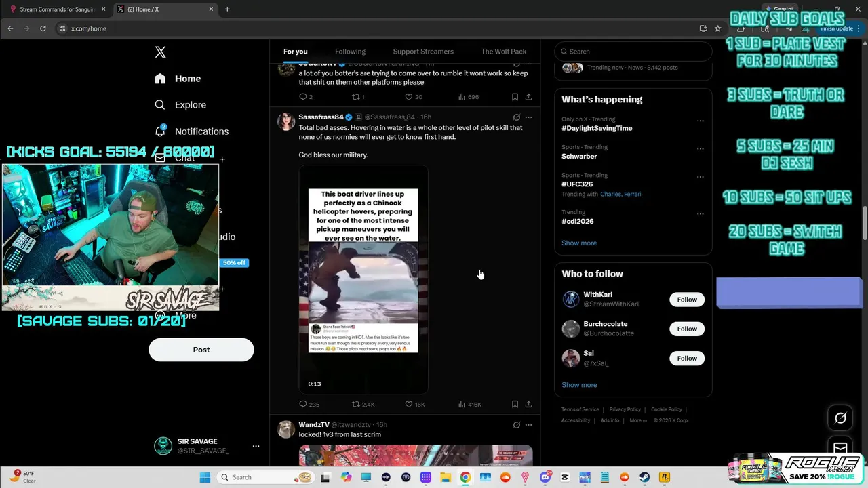Show more under Who to follow

click(579, 385)
